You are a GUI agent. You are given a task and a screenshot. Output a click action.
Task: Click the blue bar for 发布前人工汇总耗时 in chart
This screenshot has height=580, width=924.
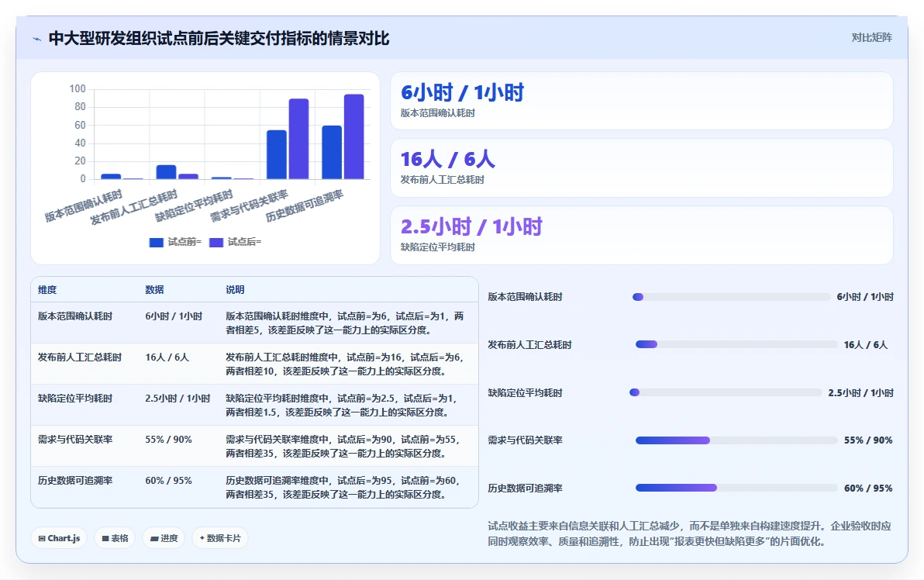click(x=166, y=172)
